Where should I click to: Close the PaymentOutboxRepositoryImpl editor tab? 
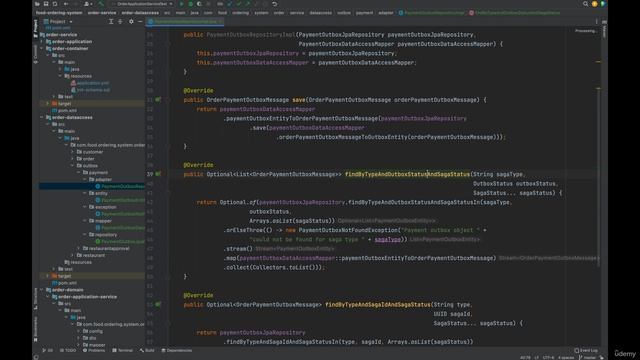pyautogui.click(x=220, y=21)
